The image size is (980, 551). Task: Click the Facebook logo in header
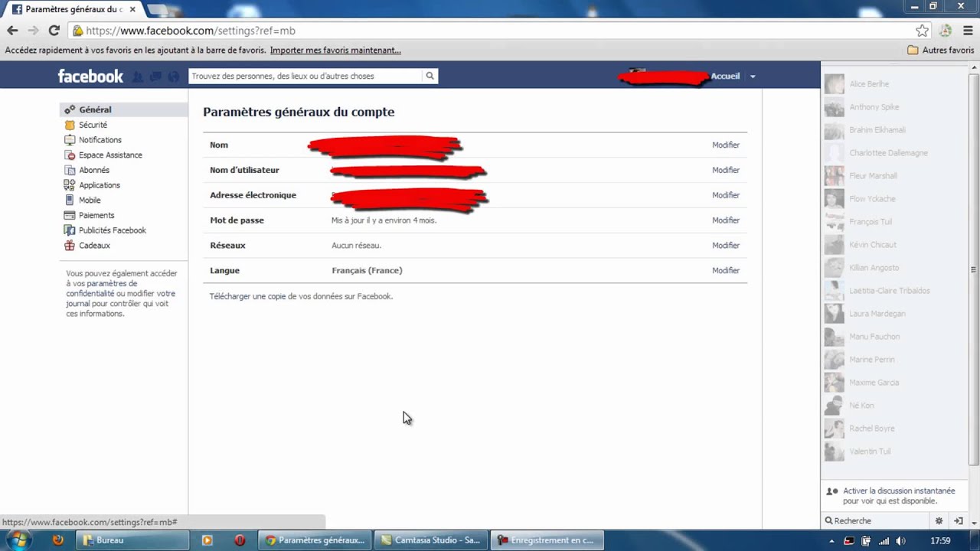click(x=90, y=76)
